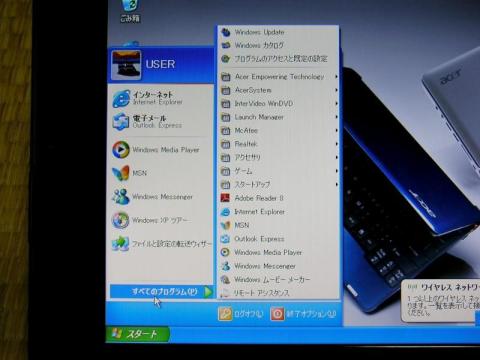
Task: Click the Internet Explorer icon beside インターネット
Action: [121, 98]
